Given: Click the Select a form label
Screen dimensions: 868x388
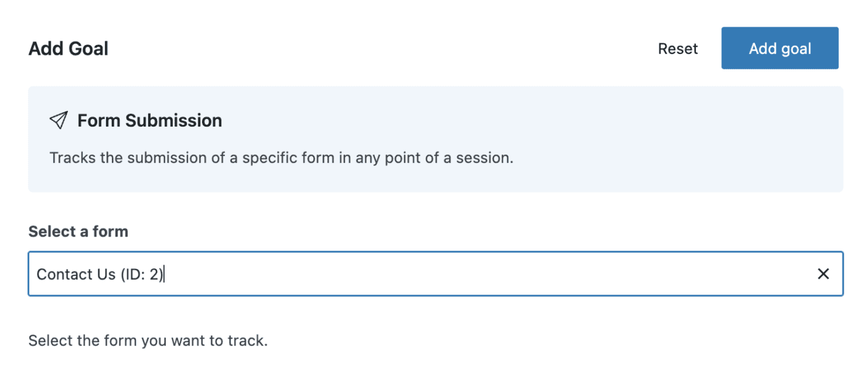Looking at the screenshot, I should pos(78,232).
